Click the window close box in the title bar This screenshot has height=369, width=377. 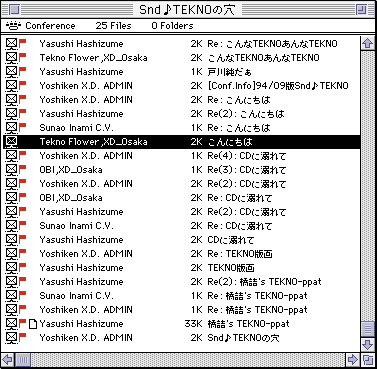click(14, 9)
